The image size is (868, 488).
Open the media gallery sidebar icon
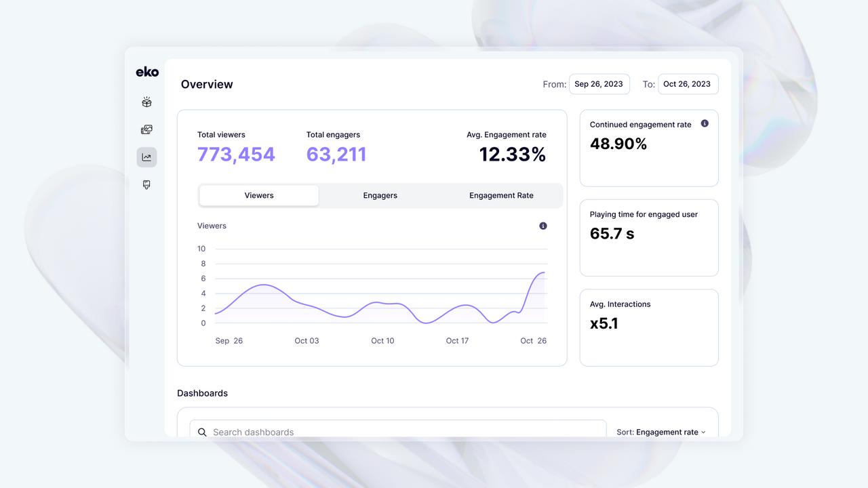(x=146, y=129)
